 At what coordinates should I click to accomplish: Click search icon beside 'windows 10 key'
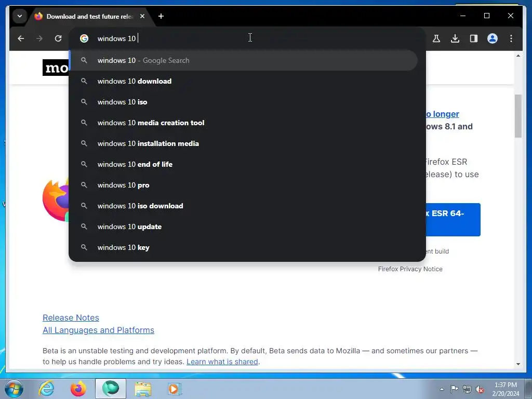(x=84, y=247)
